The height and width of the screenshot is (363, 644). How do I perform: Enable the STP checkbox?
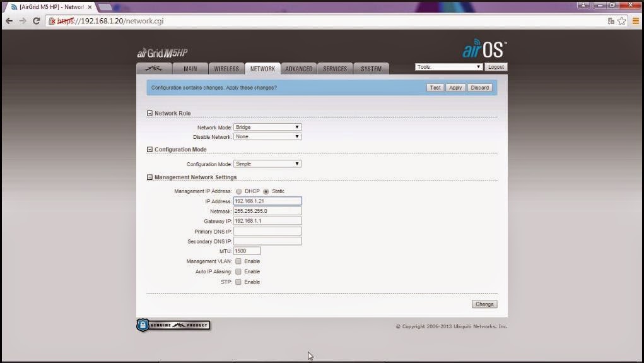tap(238, 282)
